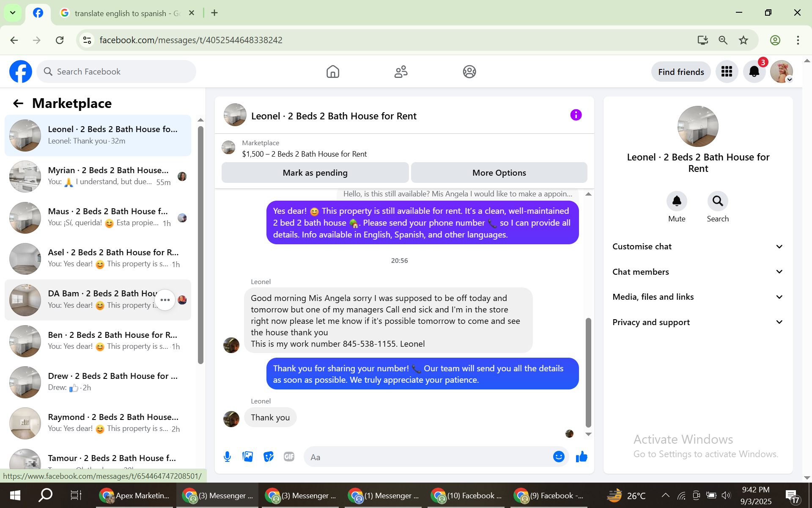The width and height of the screenshot is (812, 508).
Task: Expand Customise chat section
Action: tap(698, 246)
